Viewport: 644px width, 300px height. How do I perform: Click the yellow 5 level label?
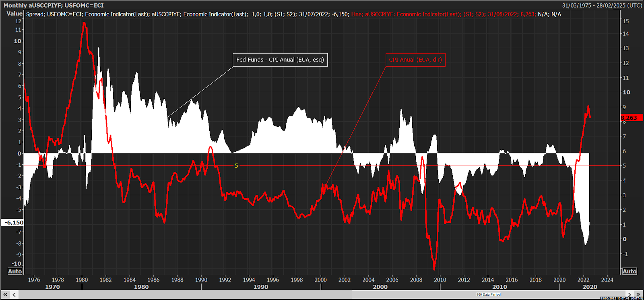pyautogui.click(x=236, y=166)
